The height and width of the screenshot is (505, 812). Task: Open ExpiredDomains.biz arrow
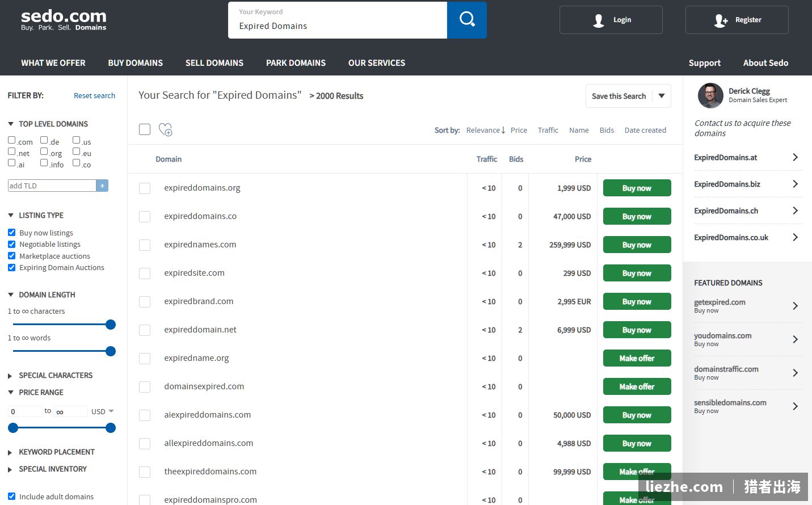[x=795, y=184]
